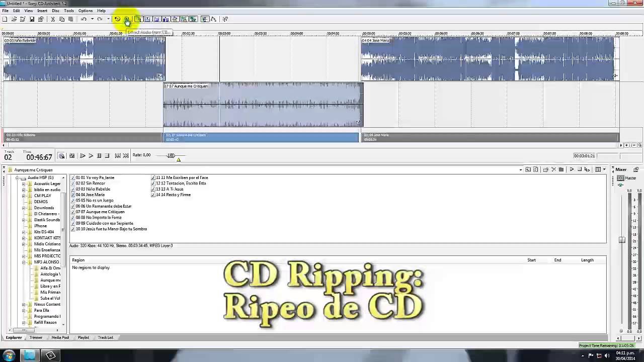The height and width of the screenshot is (362, 644).
Task: Click the Play button in transport bar
Action: tap(91, 156)
